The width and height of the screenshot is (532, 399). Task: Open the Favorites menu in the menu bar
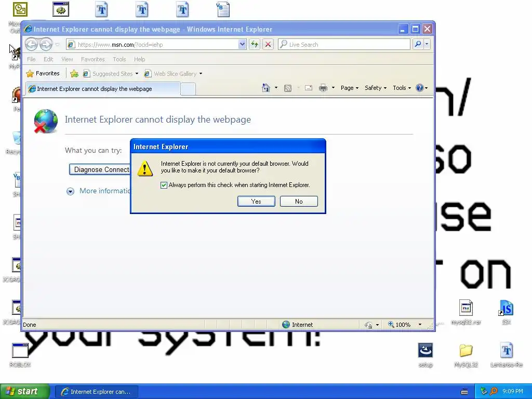[x=92, y=59]
